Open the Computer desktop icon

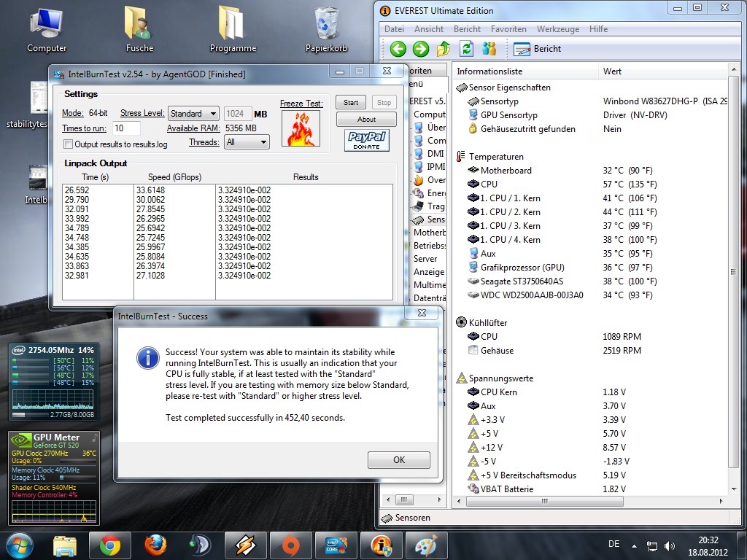(46, 30)
